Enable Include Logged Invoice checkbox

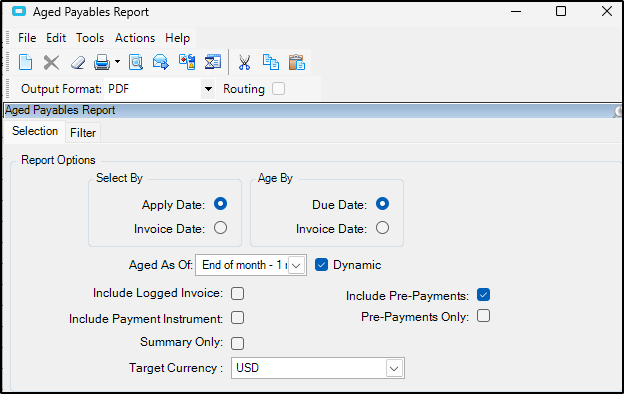(x=238, y=294)
